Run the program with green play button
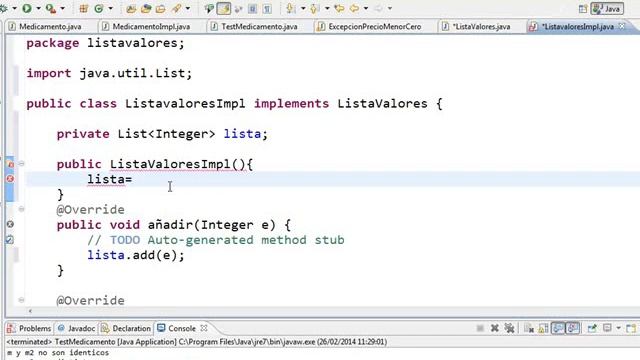Screen dimensions: 640x360 [27, 8]
